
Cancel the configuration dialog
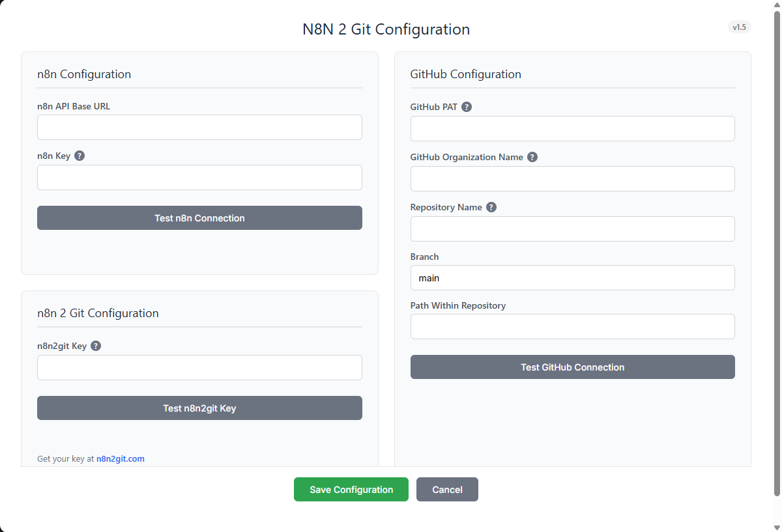coord(447,490)
